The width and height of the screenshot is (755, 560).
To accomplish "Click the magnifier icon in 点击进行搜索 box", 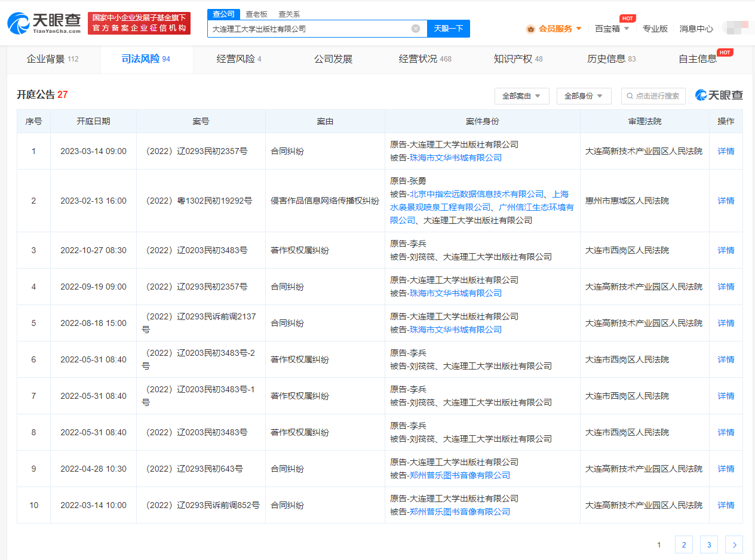I will 629,96.
